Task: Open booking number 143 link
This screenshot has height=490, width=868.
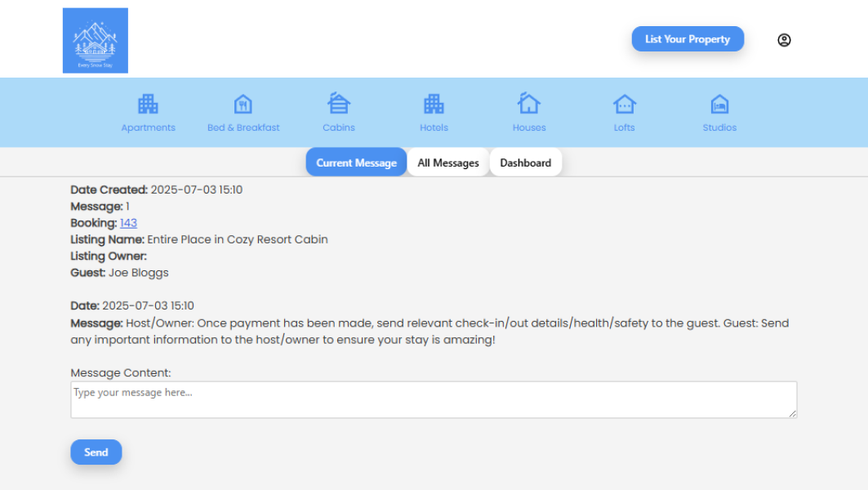Action: [x=128, y=223]
